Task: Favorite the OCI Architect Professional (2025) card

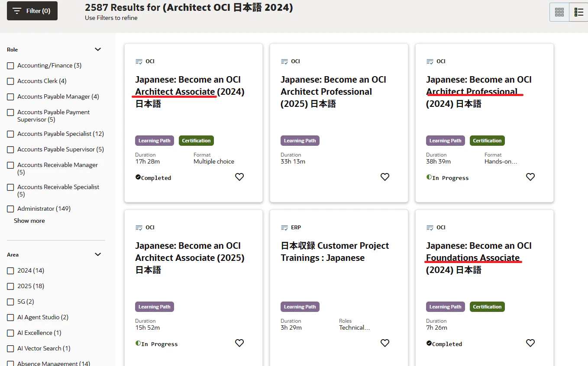Action: coord(385,177)
